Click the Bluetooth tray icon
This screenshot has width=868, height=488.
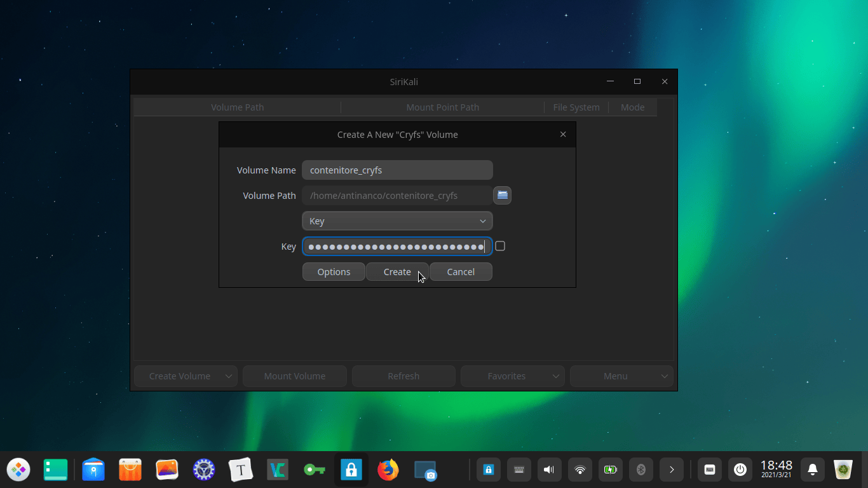[x=641, y=470]
